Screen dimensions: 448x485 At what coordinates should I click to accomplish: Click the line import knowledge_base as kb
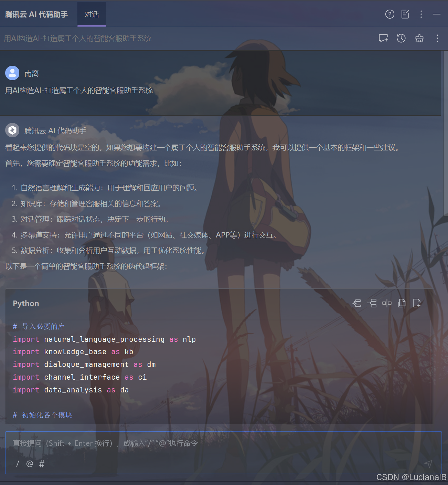tap(73, 352)
